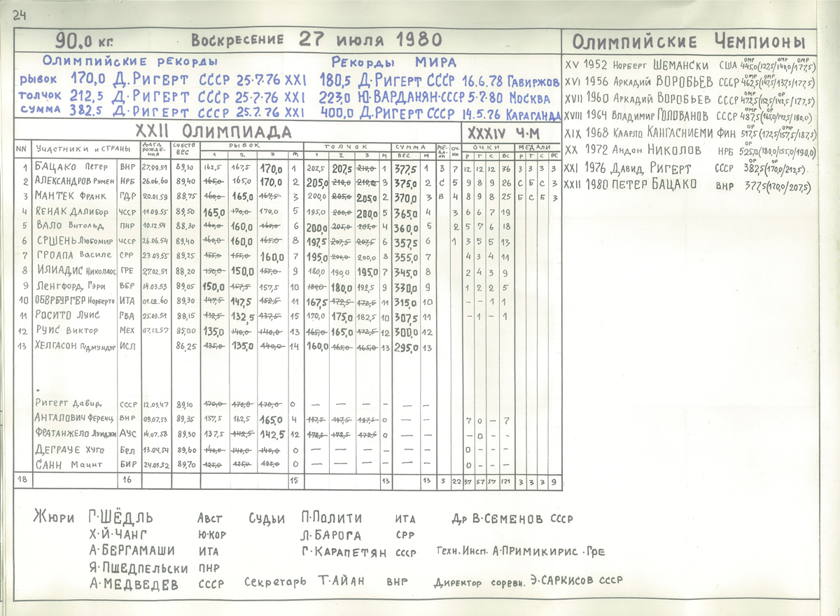The width and height of the screenshot is (840, 616).
Task: Click champion XV 1952 Норберт ШЕМАНСКИ
Action: [689, 64]
